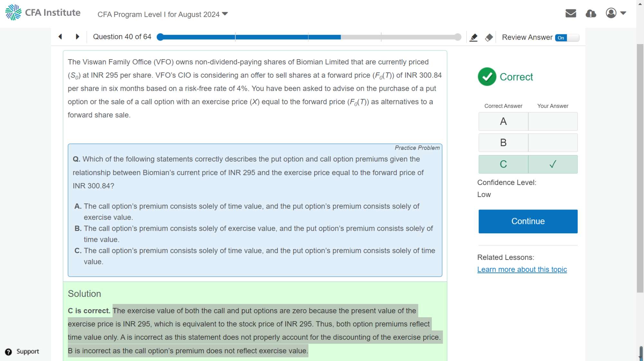Image resolution: width=644 pixels, height=361 pixels.
Task: Open the user account profile icon
Action: (611, 13)
